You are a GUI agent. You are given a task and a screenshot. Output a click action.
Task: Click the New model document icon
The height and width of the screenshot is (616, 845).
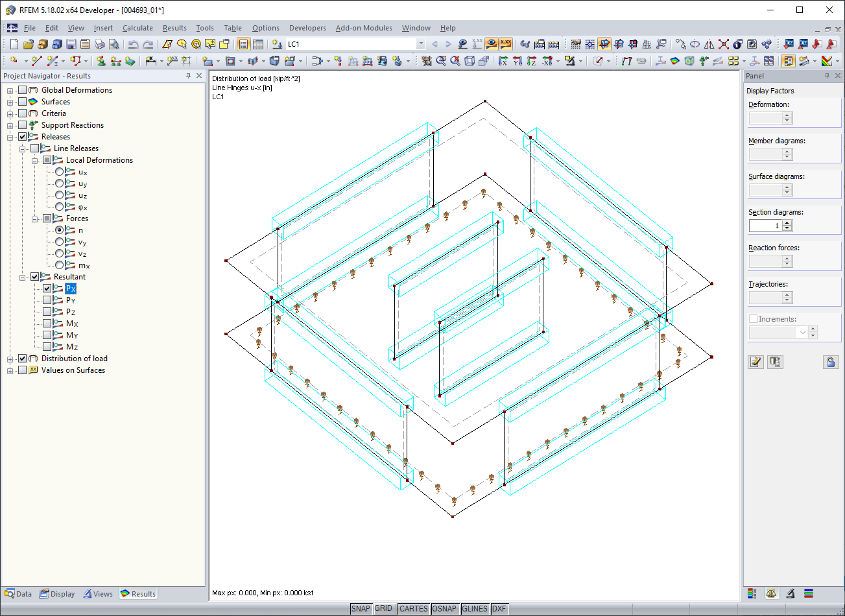tap(14, 44)
